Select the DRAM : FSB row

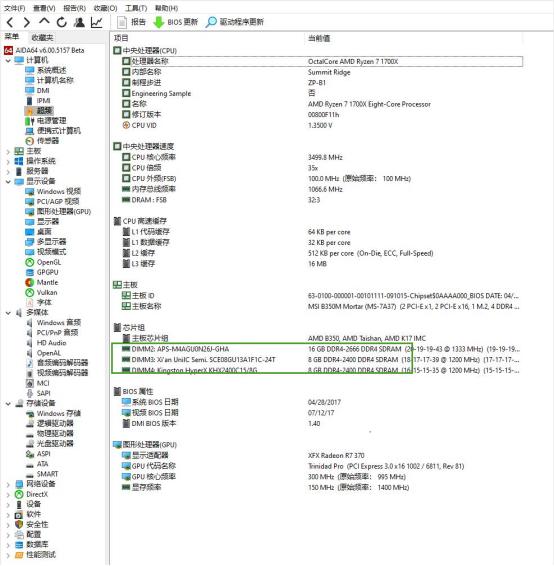point(322,200)
